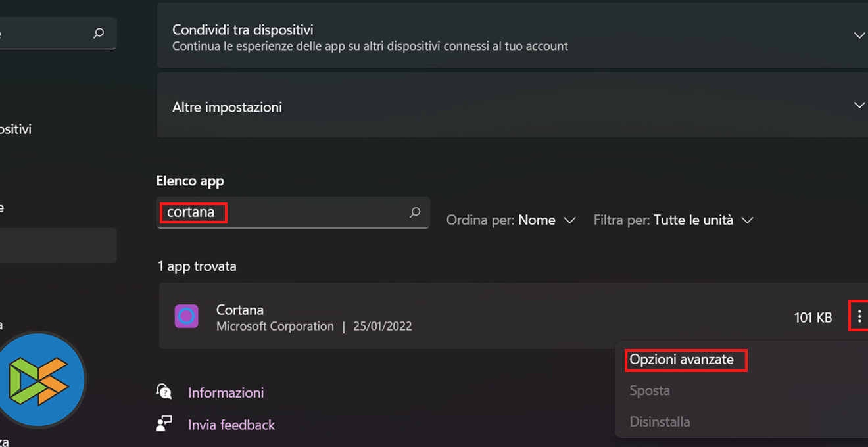
Task: Click the feedback icon beside Invia feedback
Action: pos(164,424)
